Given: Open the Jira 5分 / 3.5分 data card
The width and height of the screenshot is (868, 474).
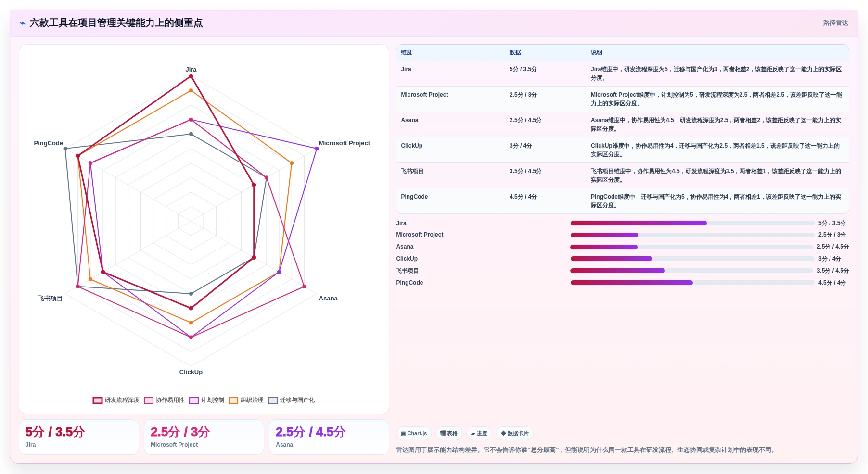Looking at the screenshot, I should tap(79, 437).
